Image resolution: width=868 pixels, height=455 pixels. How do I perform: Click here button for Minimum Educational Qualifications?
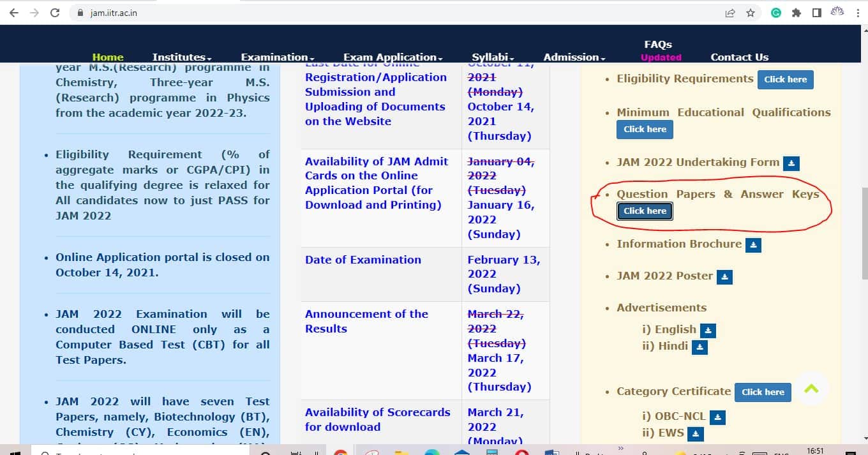point(645,130)
